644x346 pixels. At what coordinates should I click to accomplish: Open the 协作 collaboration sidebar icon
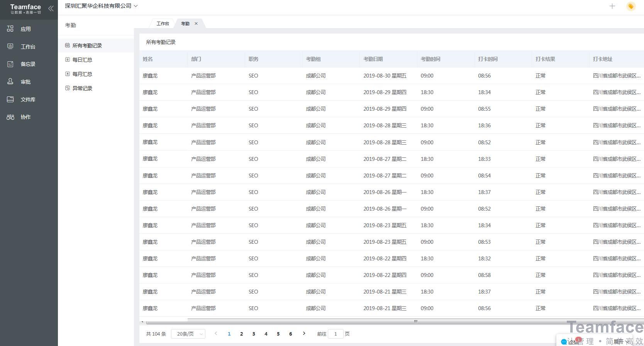(x=10, y=117)
